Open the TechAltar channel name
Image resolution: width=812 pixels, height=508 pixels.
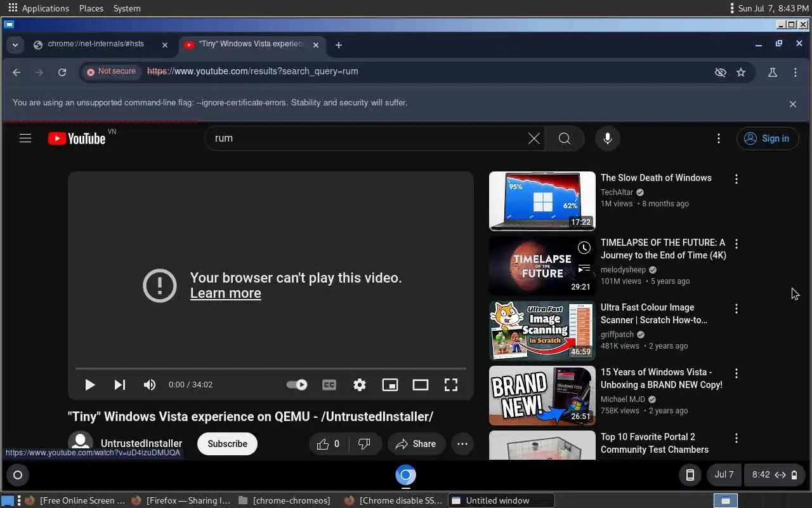click(617, 192)
